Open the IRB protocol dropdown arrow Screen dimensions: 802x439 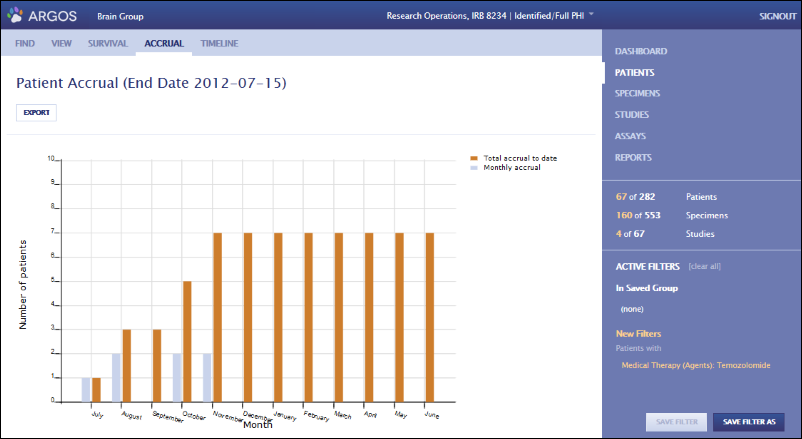[x=591, y=14]
